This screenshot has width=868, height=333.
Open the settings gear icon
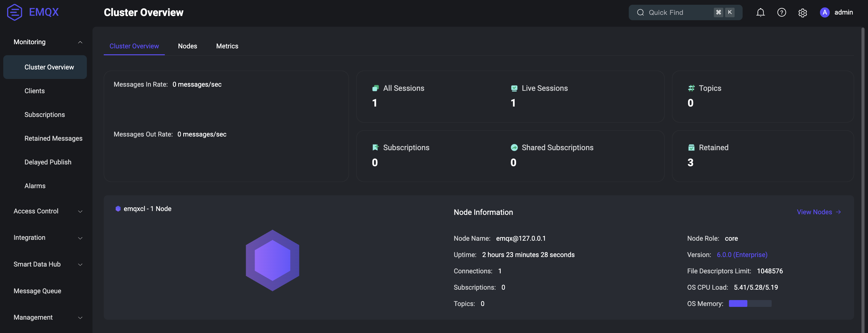[x=802, y=13]
